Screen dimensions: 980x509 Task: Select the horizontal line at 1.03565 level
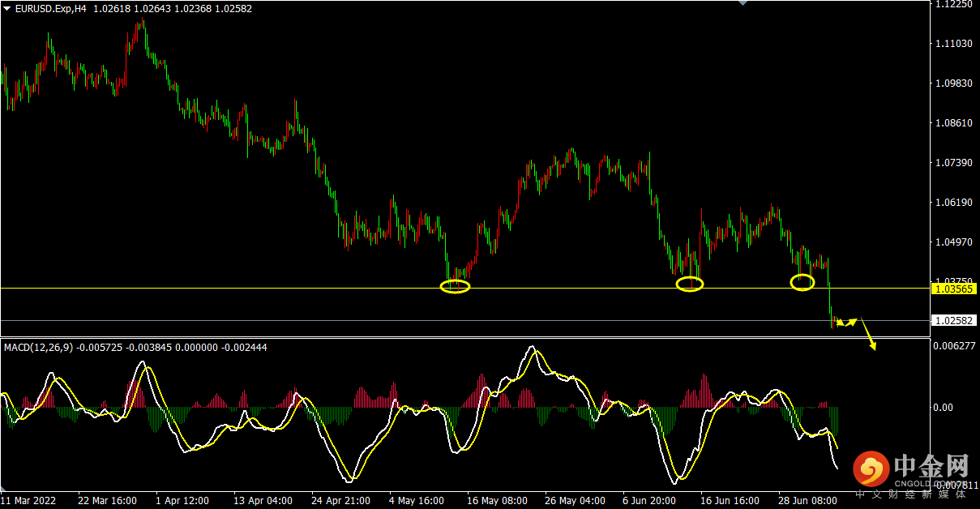coord(243,288)
